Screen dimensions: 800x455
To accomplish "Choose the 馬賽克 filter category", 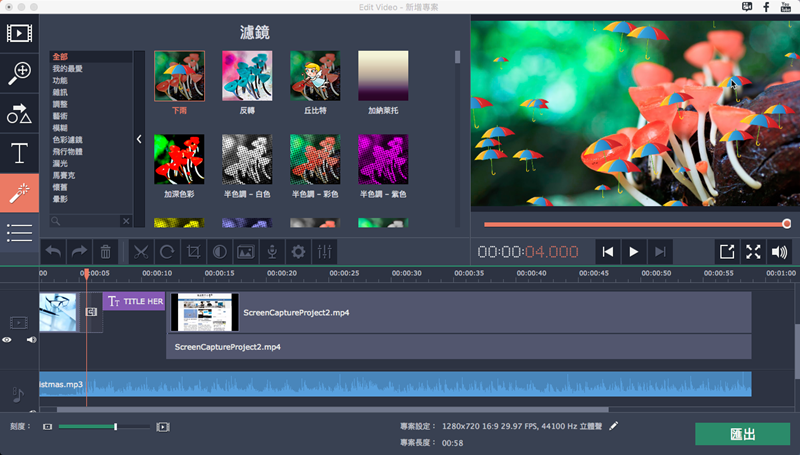I will [65, 174].
